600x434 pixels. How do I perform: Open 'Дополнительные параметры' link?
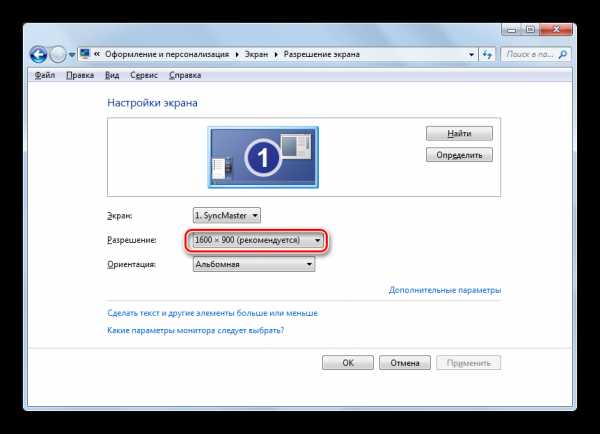click(x=445, y=290)
